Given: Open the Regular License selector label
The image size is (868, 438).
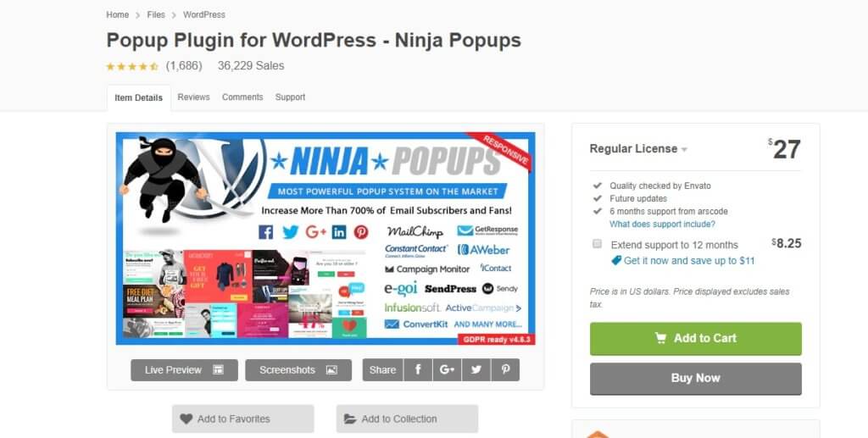Looking at the screenshot, I should [x=633, y=149].
